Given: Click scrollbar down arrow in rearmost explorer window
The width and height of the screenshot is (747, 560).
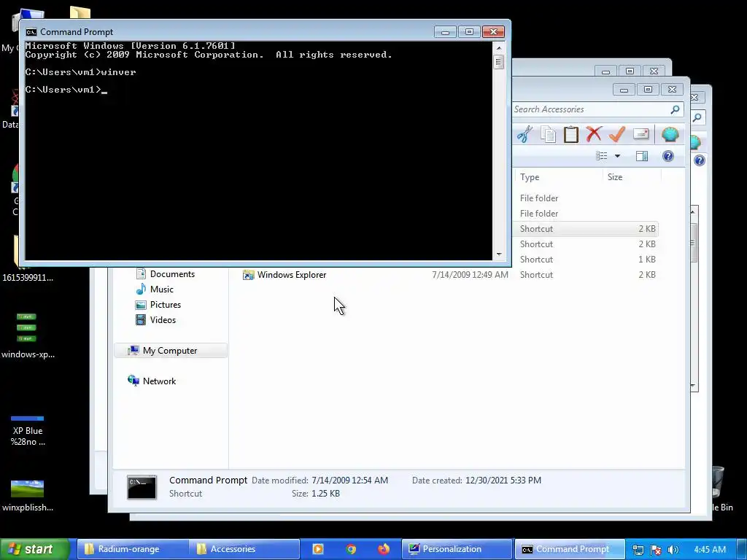Looking at the screenshot, I should tap(693, 386).
